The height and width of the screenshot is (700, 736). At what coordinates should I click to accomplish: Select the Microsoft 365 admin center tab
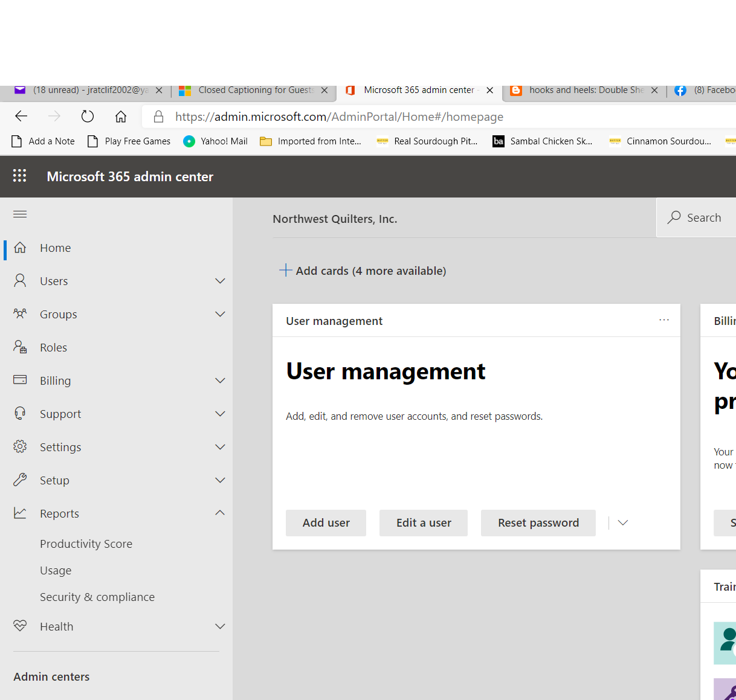[418, 90]
